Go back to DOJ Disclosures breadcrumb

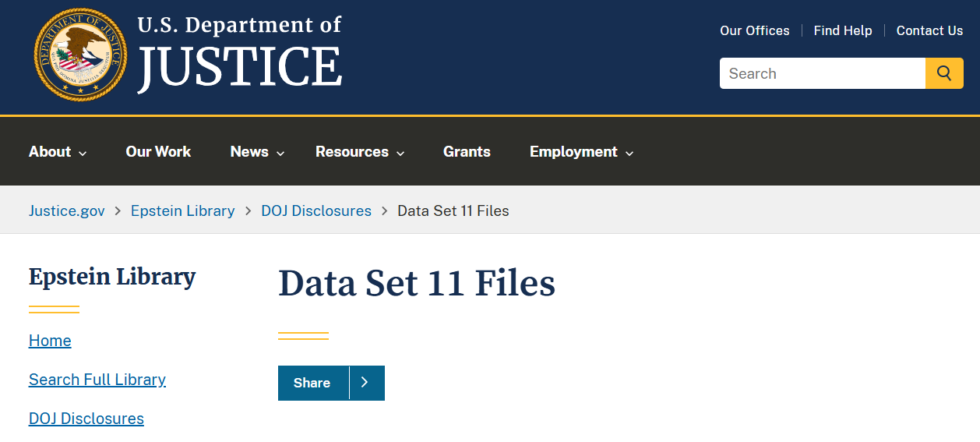(316, 210)
